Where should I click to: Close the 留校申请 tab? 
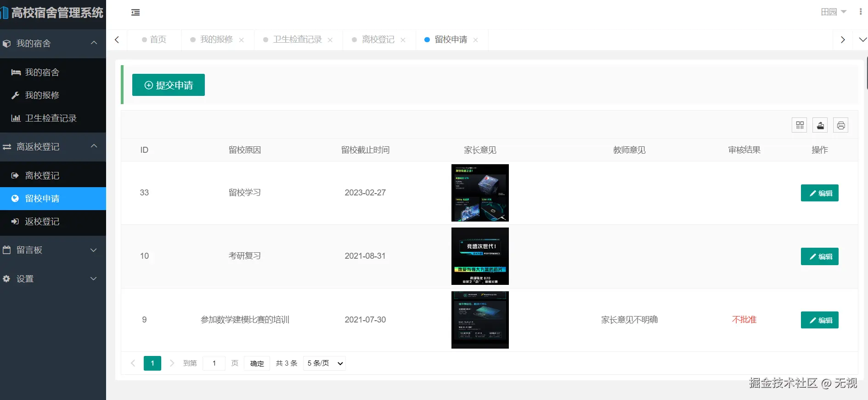coord(475,40)
